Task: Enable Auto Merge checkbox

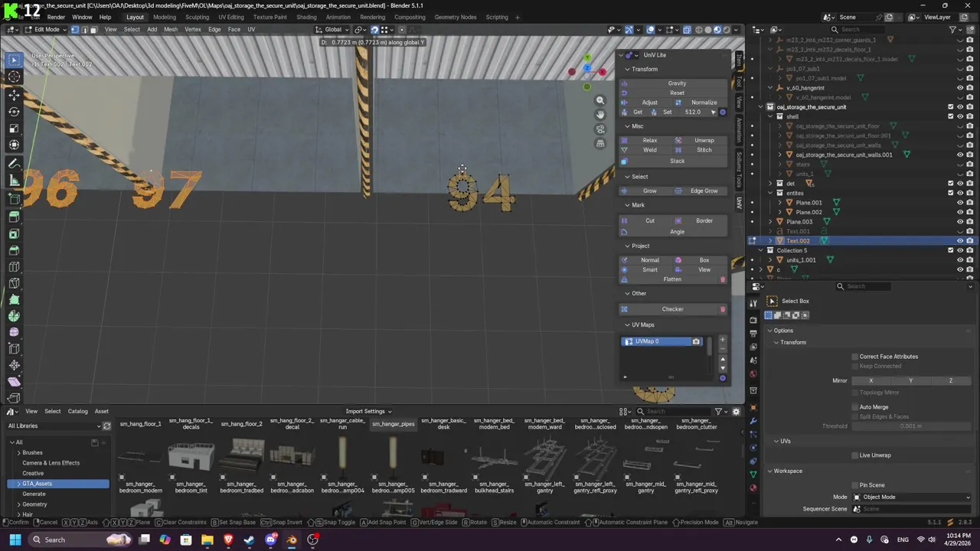Action: 855,407
